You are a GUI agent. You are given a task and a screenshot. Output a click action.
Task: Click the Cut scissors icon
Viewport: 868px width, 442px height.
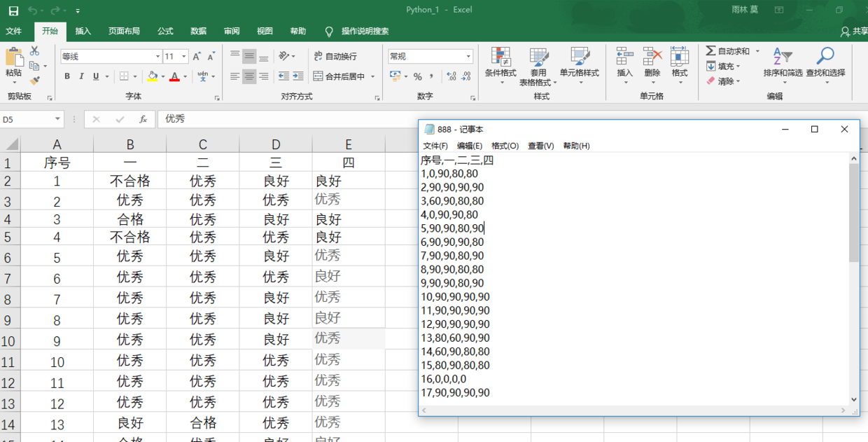click(34, 51)
